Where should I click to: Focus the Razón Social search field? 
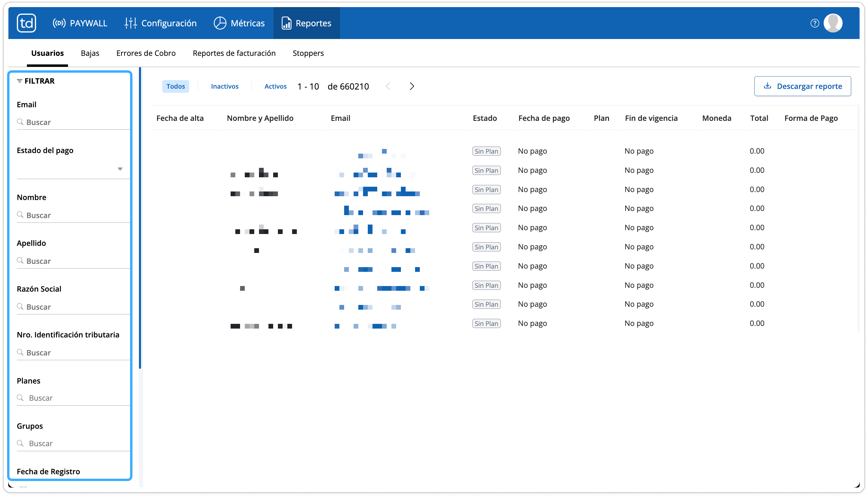[73, 307]
